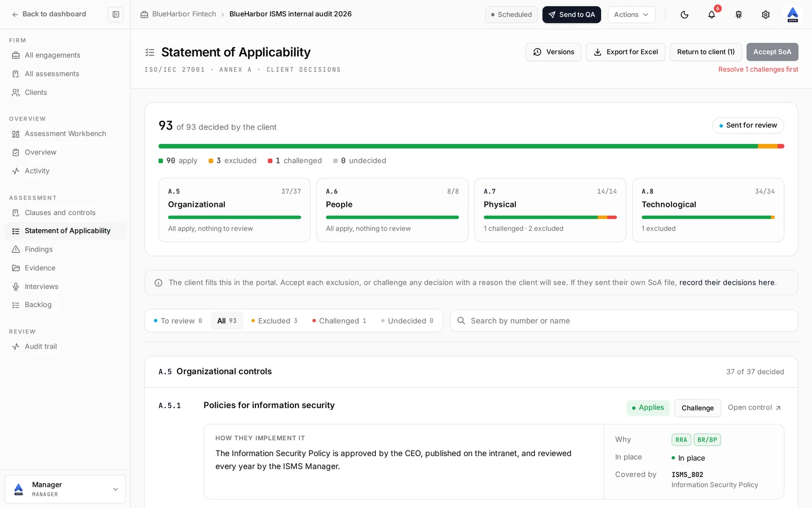The height and width of the screenshot is (508, 812).
Task: Open Versions history
Action: [x=553, y=52]
